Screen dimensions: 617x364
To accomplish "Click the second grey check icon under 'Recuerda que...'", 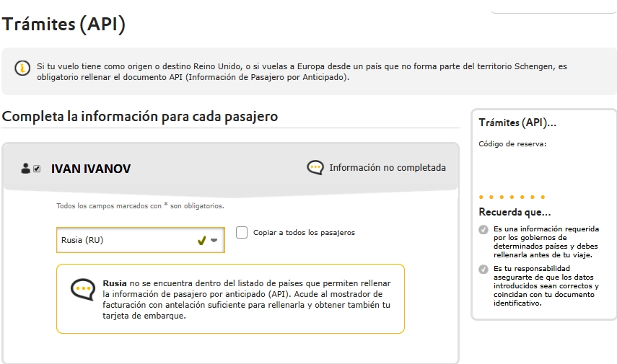I will tap(483, 270).
